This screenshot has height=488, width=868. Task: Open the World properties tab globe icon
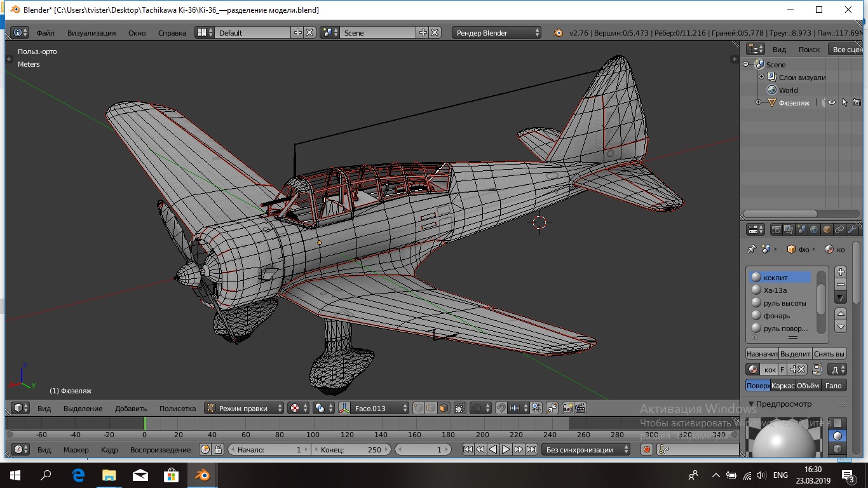tap(814, 229)
